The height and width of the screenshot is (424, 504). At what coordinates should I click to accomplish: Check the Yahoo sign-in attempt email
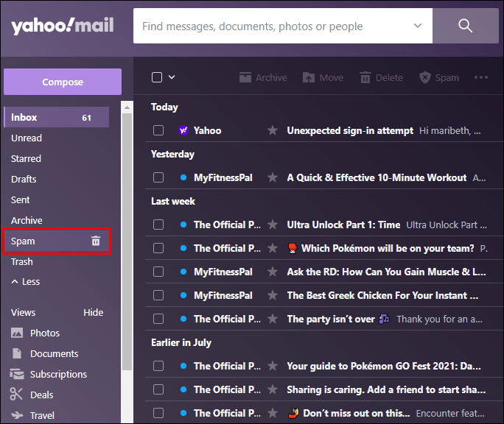158,130
